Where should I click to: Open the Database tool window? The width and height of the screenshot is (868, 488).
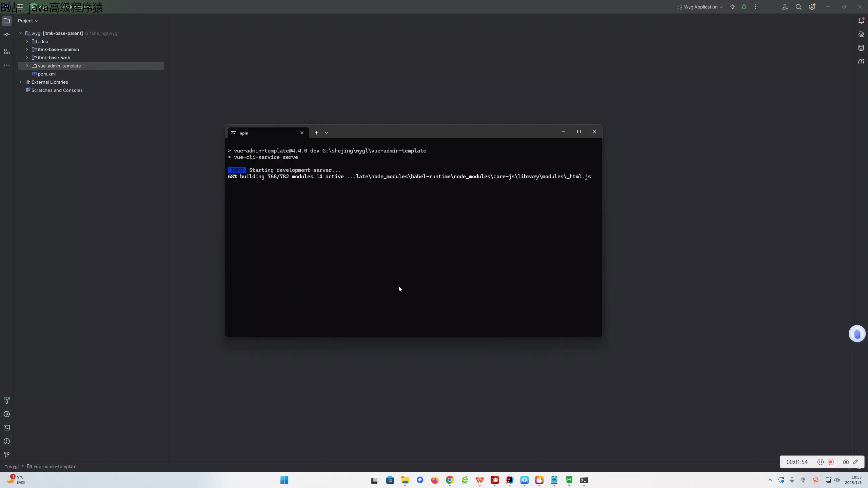[861, 48]
